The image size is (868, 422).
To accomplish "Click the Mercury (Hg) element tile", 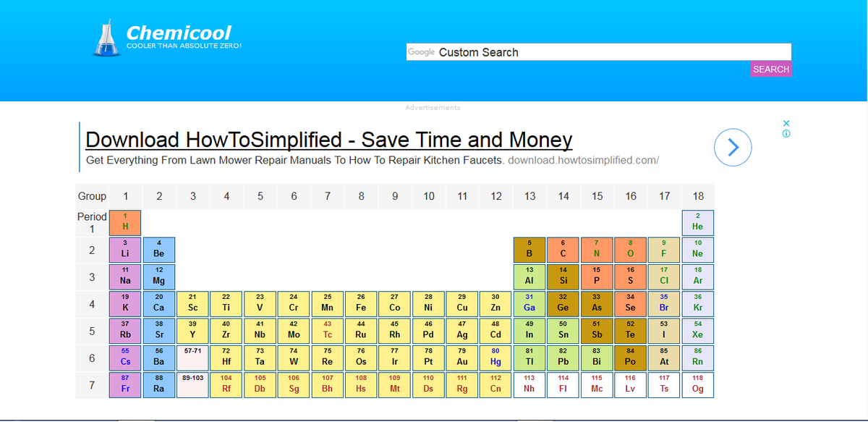I will (x=495, y=358).
